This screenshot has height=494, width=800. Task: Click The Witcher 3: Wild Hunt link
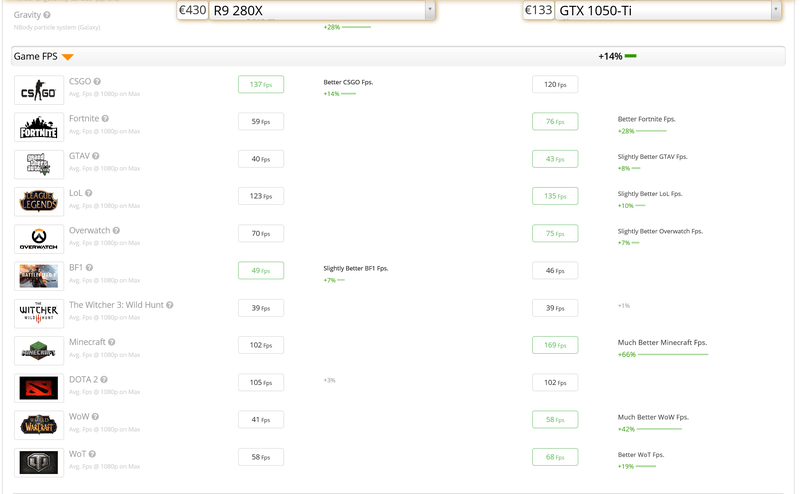coord(116,305)
